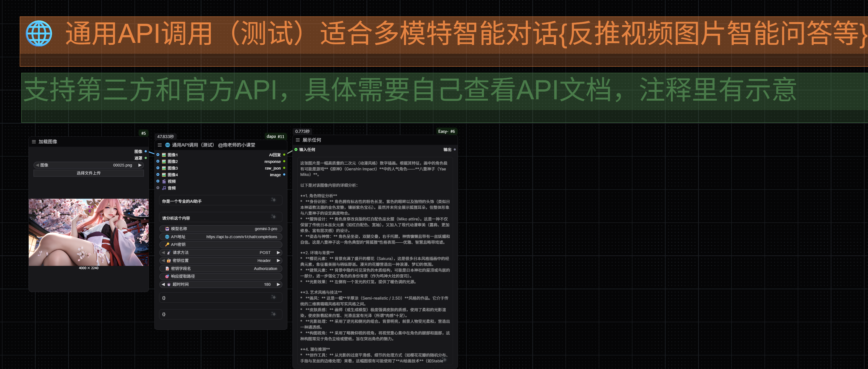Screen dimensions: 868x369
Task: Click the lock icon beside 密钥位置
Action: [x=169, y=261]
